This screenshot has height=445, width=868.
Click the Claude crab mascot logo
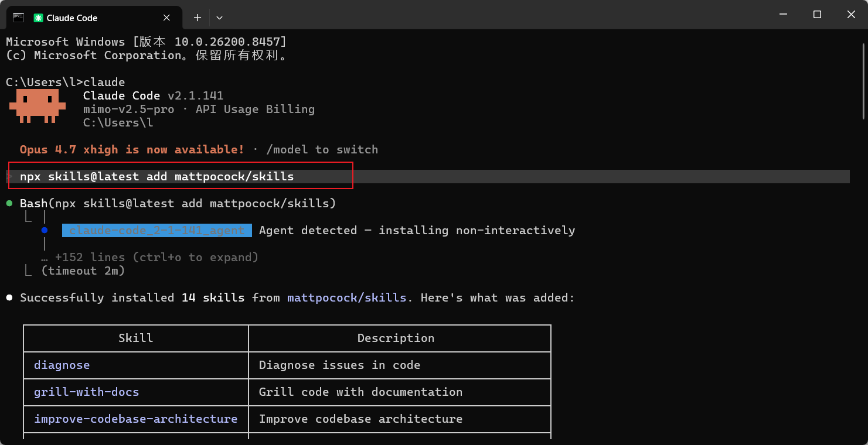pos(38,106)
